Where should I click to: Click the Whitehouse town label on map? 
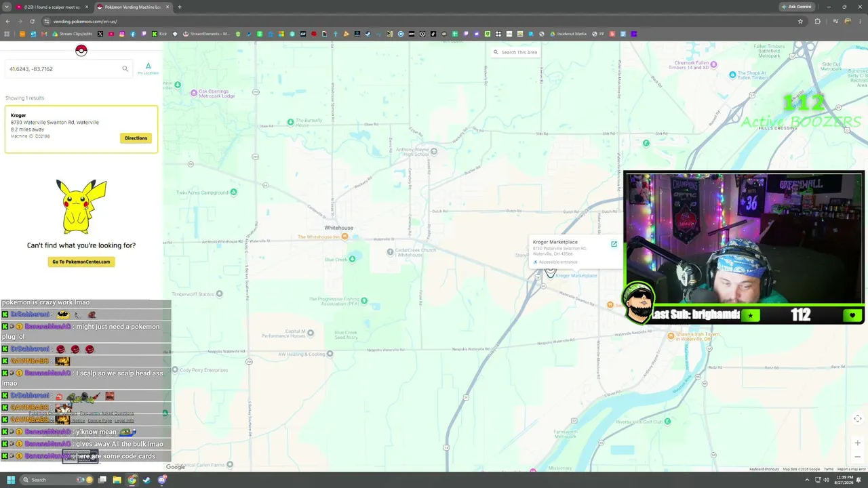[338, 228]
